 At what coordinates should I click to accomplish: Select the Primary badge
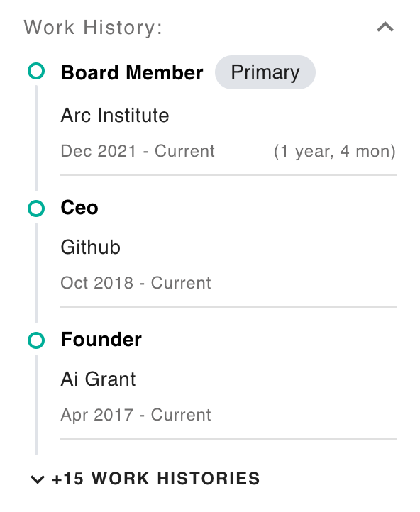click(265, 72)
